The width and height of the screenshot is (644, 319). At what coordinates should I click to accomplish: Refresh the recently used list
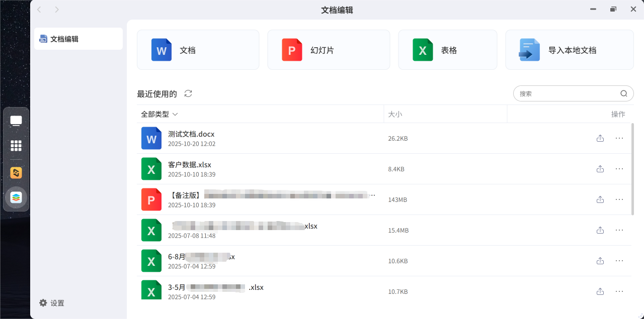point(188,93)
